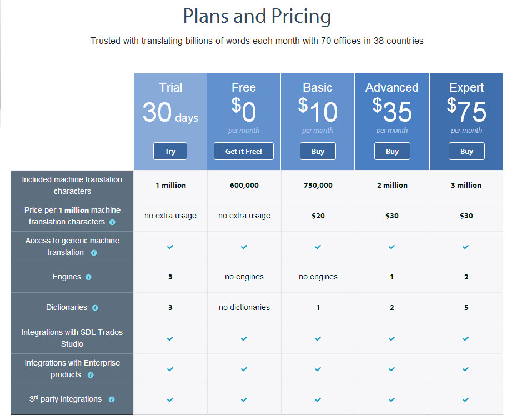Viewport: 507px width, 420px height.
Task: Click the 3 million characters cell for Expert
Action: [466, 186]
